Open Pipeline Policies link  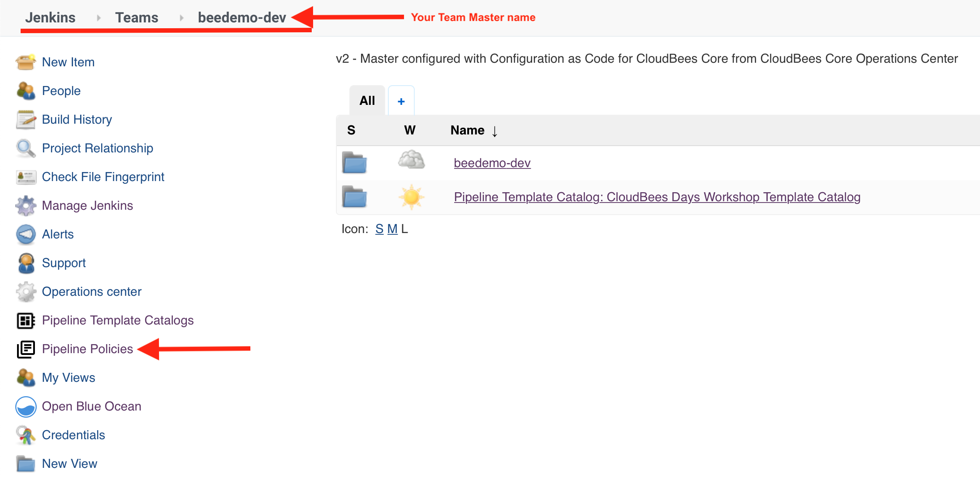[87, 349]
